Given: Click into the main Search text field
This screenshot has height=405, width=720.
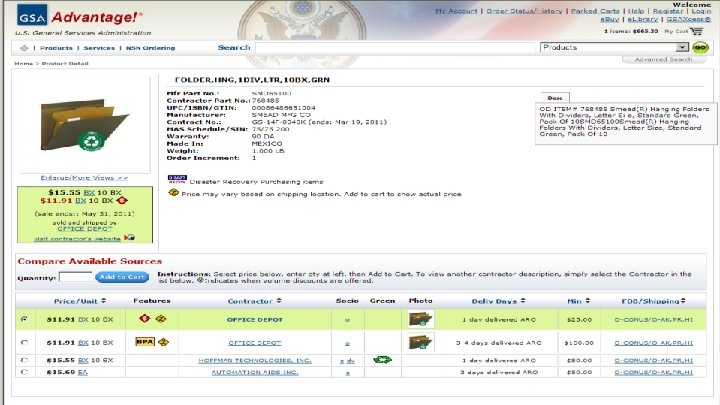Looking at the screenshot, I should (x=397, y=47).
